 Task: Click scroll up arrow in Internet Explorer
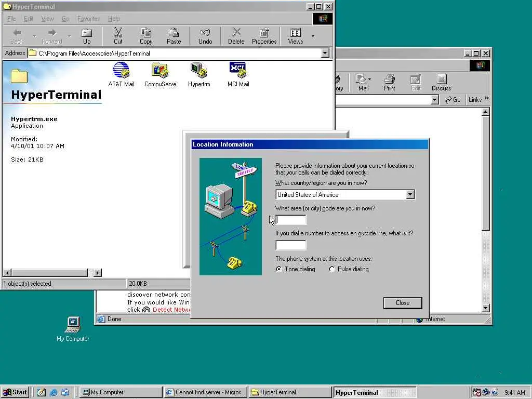click(x=486, y=112)
